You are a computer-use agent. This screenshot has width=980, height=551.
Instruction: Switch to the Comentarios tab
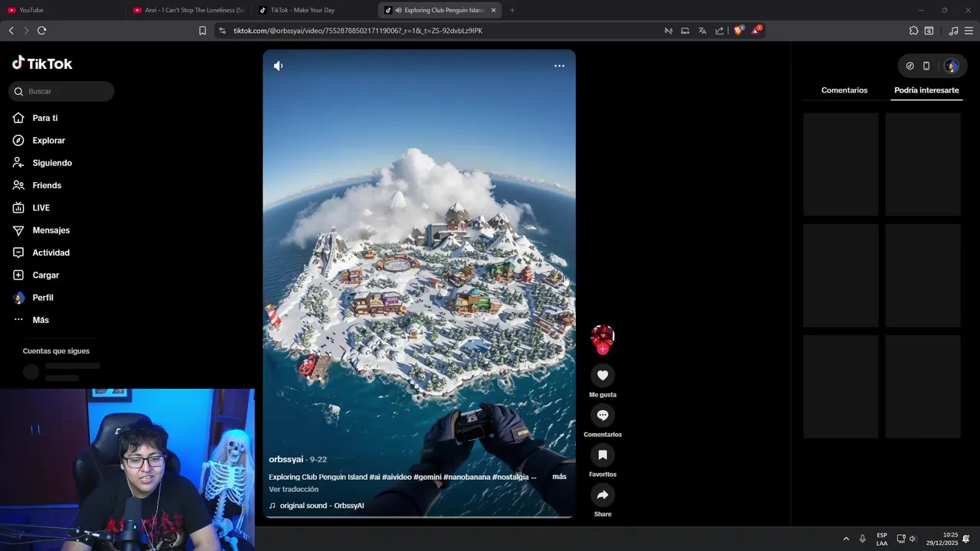[844, 90]
